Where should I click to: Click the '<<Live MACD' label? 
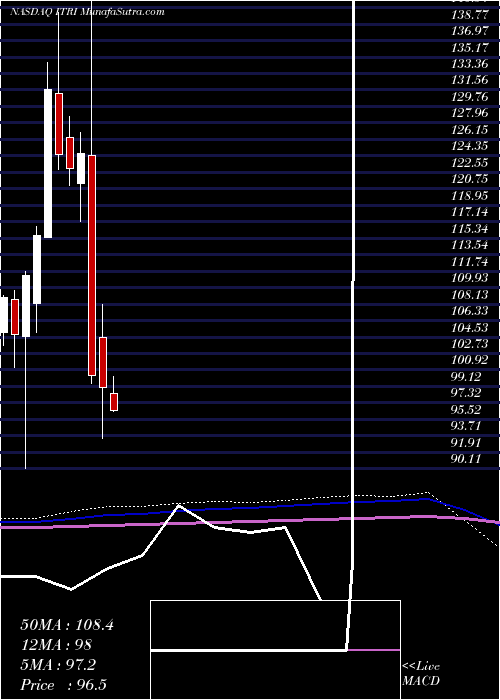[421, 674]
